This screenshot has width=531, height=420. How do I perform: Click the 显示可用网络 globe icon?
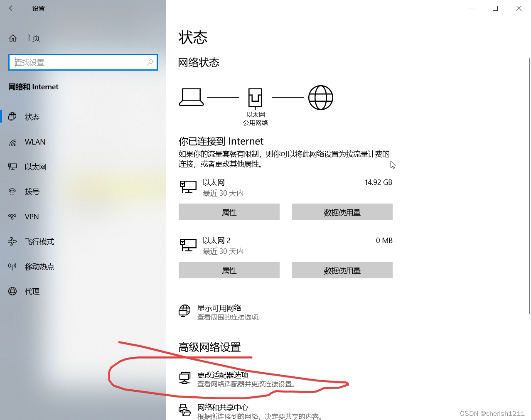(184, 311)
